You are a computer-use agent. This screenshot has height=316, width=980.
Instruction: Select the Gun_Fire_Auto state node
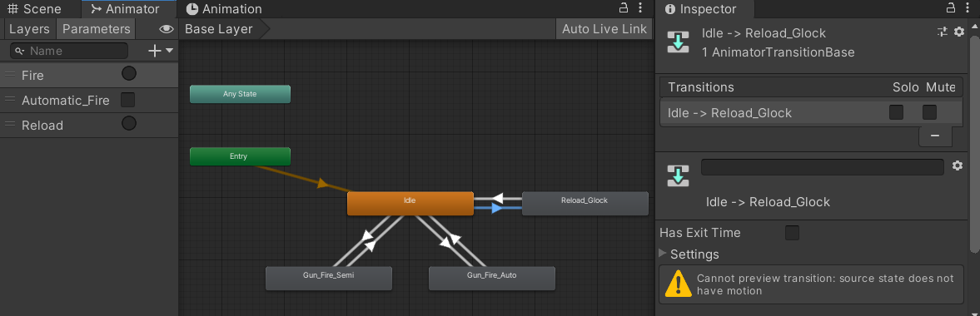[x=492, y=278]
